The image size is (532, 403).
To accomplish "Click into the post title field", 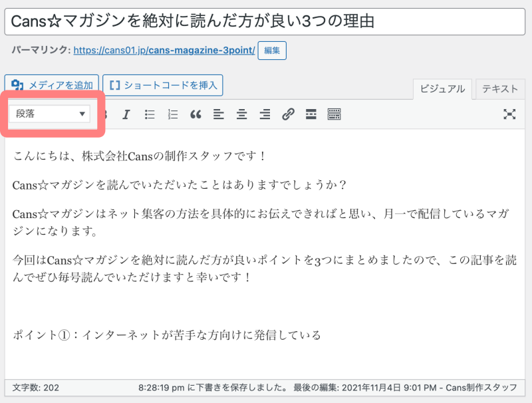I will tap(265, 21).
